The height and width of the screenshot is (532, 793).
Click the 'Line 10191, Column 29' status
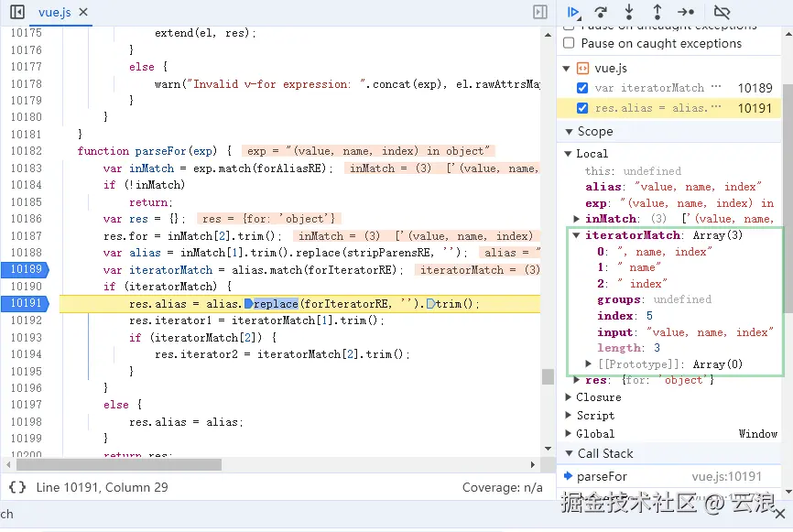click(102, 487)
